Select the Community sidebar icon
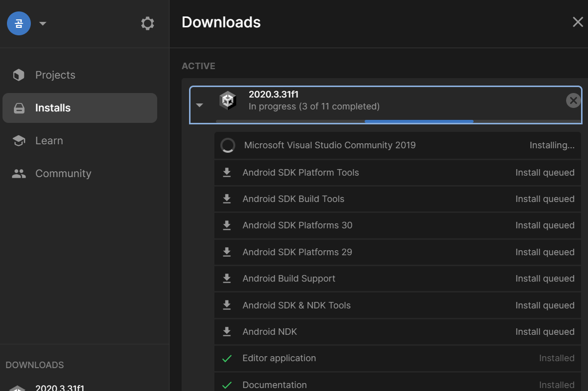The height and width of the screenshot is (391, 588). [18, 173]
